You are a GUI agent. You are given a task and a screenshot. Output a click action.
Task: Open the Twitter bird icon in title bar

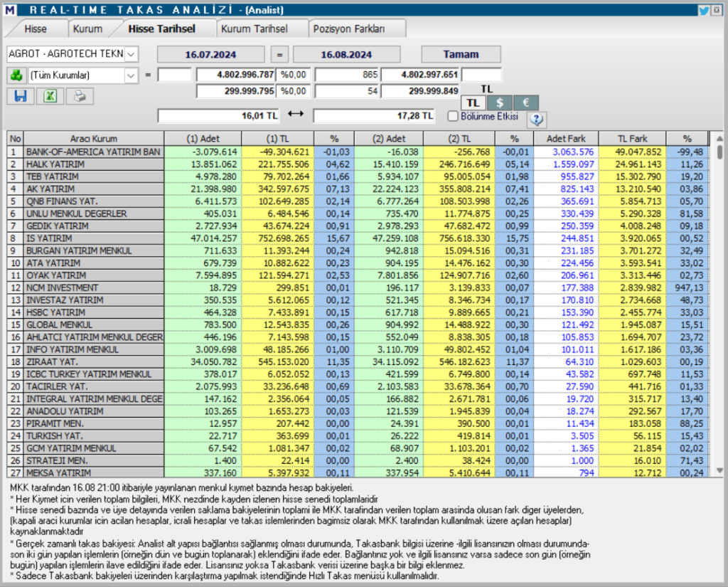704,10
